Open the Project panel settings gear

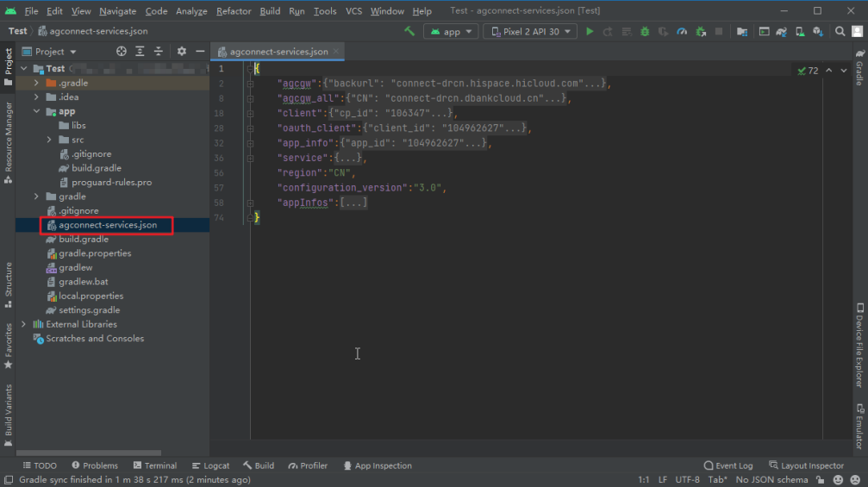click(x=182, y=52)
